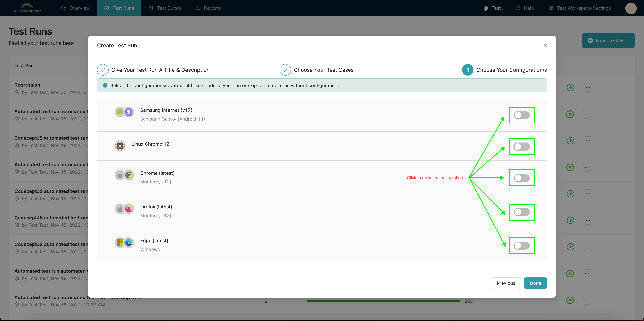Switch the Test workspace

click(492, 8)
